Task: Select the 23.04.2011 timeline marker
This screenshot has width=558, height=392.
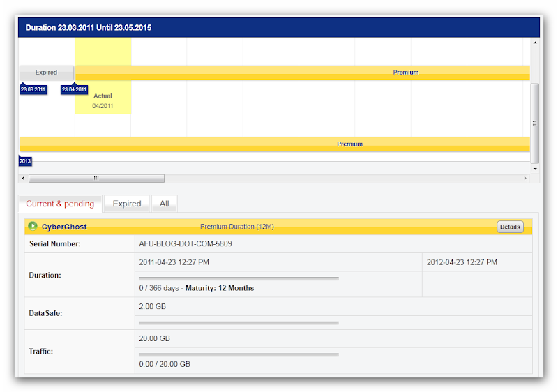Action: (x=74, y=89)
